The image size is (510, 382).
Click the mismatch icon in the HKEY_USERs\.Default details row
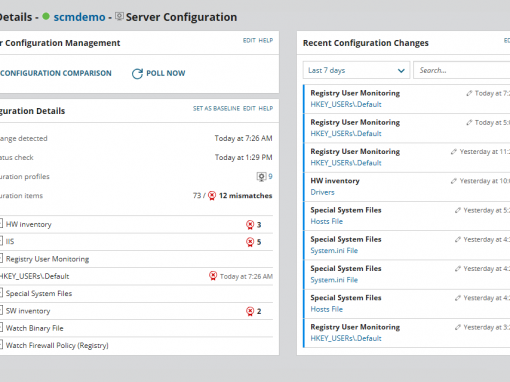(213, 276)
